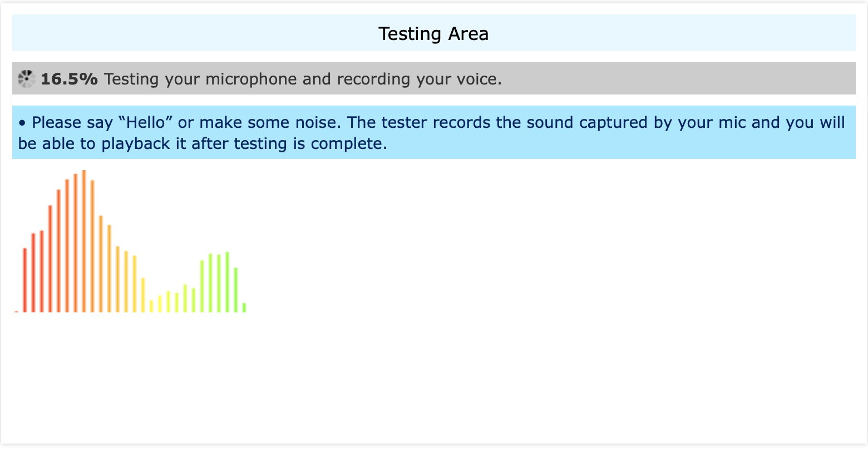Screen dimensions: 868x458
Task: Click the last short green waveform bar
Action: (244, 307)
